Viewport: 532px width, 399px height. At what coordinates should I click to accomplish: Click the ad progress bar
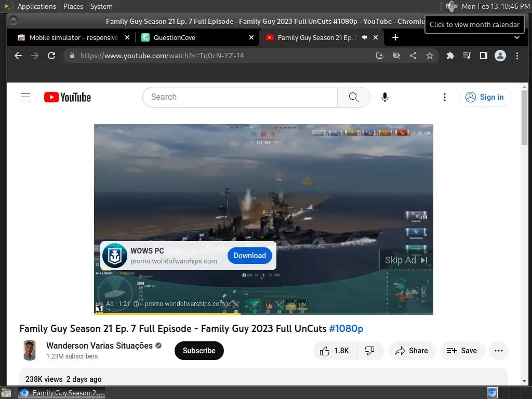click(x=263, y=313)
